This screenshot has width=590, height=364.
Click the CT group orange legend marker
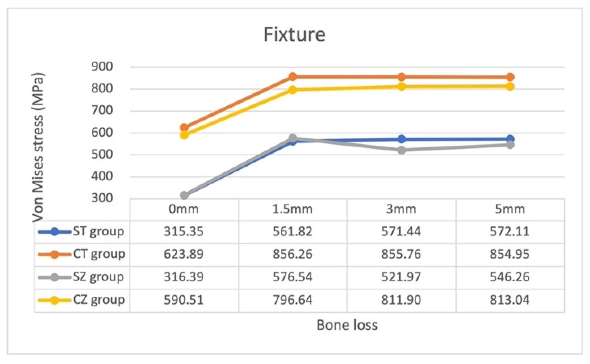point(55,254)
